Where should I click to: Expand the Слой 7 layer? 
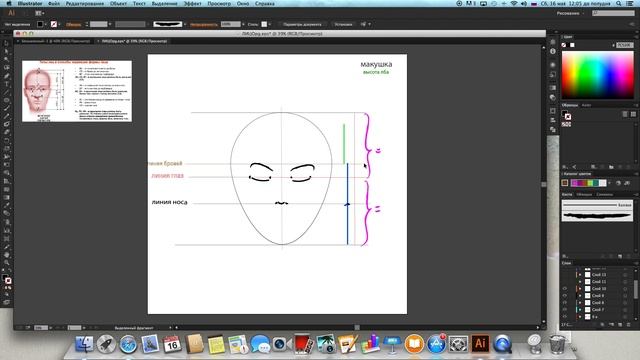[x=580, y=309]
